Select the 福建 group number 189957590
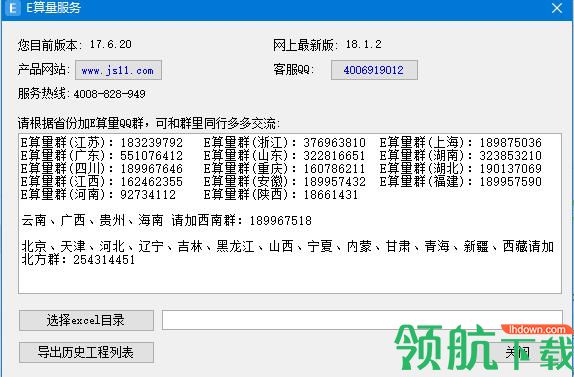The image size is (574, 377). point(510,182)
